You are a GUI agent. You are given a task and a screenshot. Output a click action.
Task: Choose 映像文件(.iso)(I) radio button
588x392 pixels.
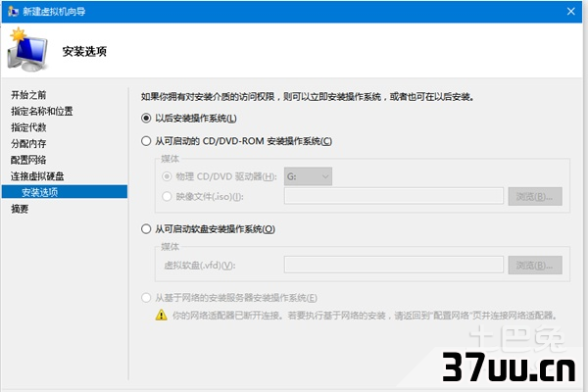[167, 196]
